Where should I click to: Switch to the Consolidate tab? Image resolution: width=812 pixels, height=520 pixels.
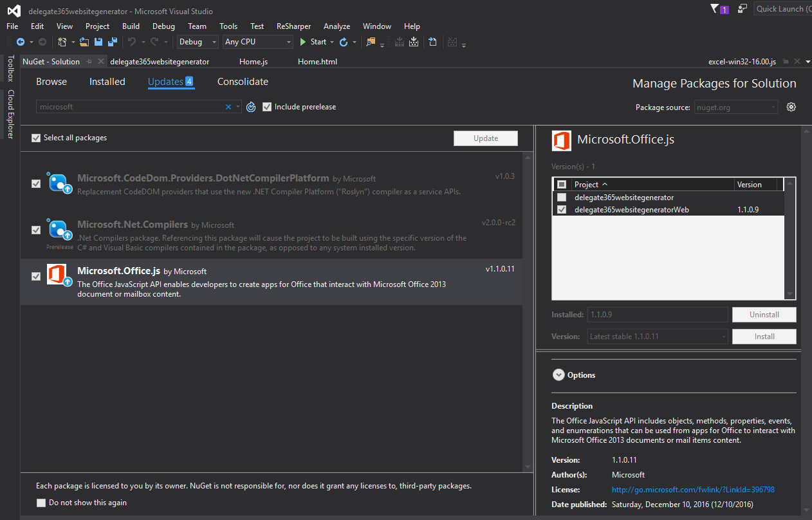[x=243, y=82]
